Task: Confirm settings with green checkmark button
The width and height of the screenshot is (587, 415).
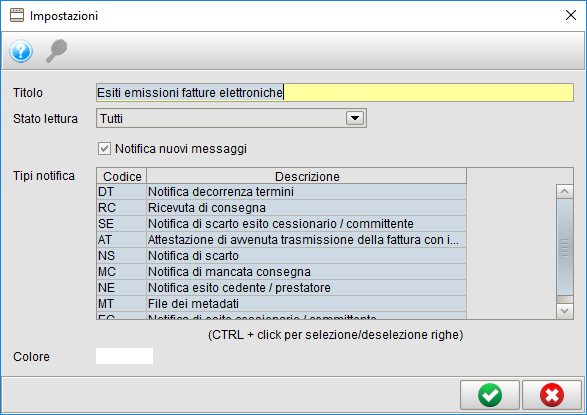Action: coord(490,395)
